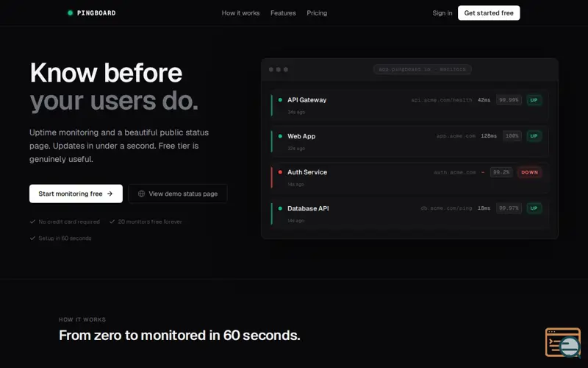Screen dimensions: 588x368
Task: Click the 34s ago timestamp
Action: coord(296,113)
